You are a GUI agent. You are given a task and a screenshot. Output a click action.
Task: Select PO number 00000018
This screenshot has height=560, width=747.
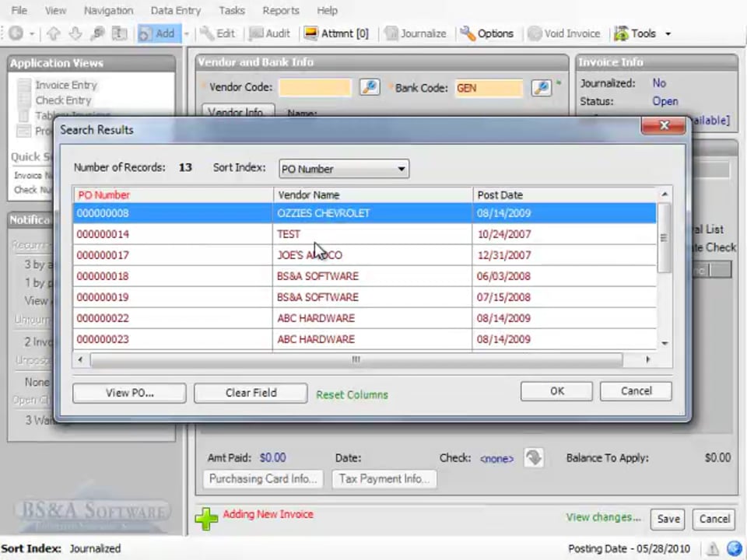tap(103, 276)
